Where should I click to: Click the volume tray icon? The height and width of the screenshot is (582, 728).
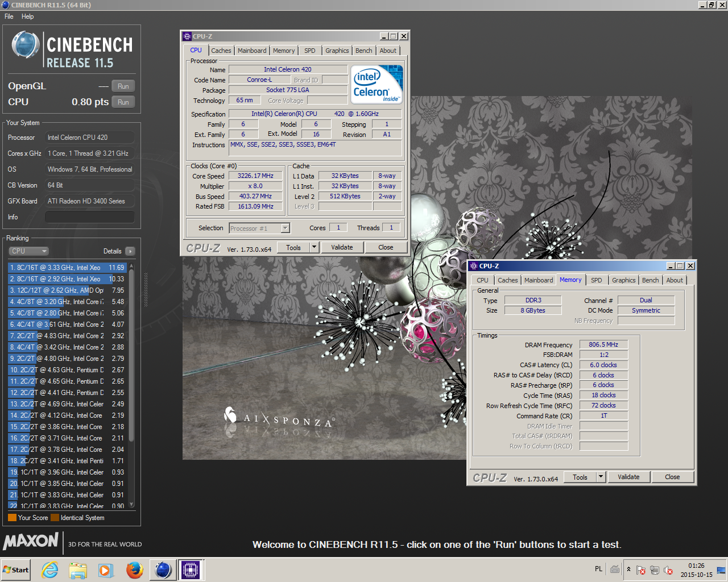tap(668, 570)
